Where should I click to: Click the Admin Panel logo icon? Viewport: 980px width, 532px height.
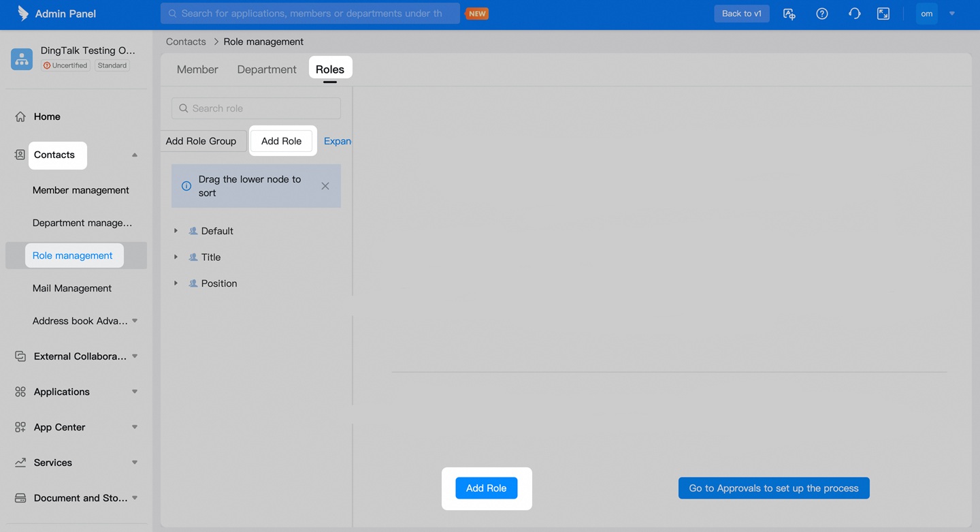click(22, 13)
